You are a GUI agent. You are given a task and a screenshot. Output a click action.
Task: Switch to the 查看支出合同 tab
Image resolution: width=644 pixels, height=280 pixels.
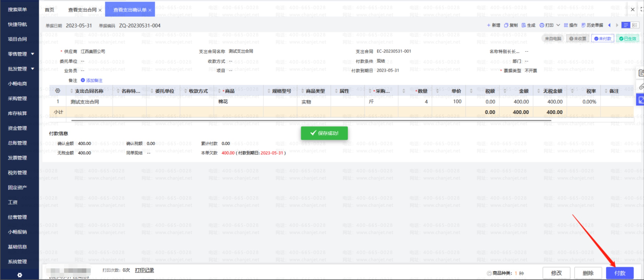tap(82, 10)
